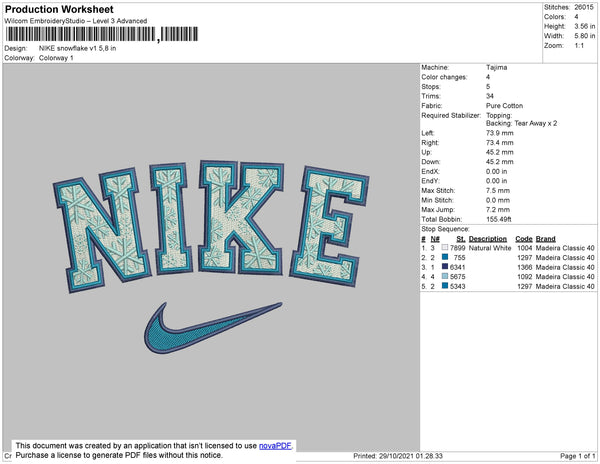Viewport: 600px width, 464px height.
Task: Click the swoosh logo in the design preview
Action: tap(213, 328)
